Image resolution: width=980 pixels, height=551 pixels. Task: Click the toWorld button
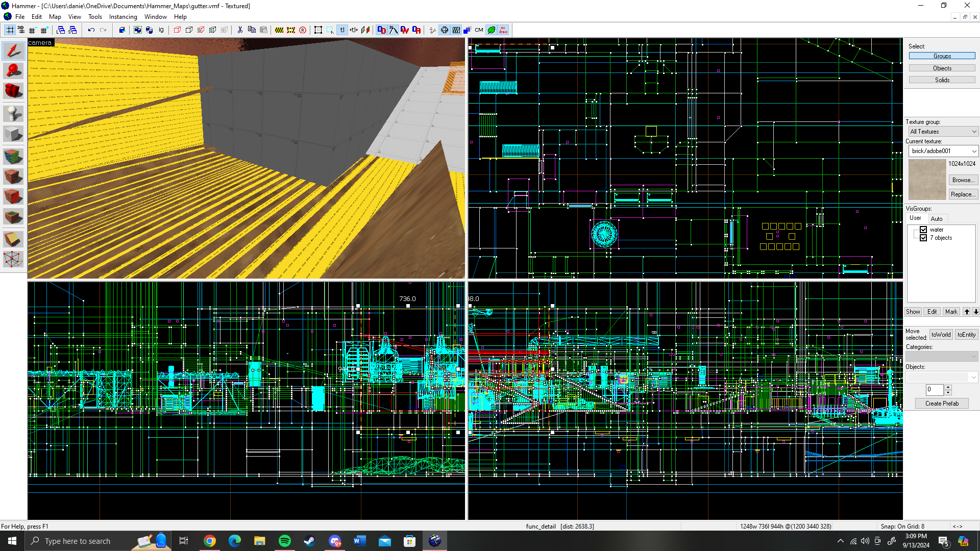pos(941,335)
